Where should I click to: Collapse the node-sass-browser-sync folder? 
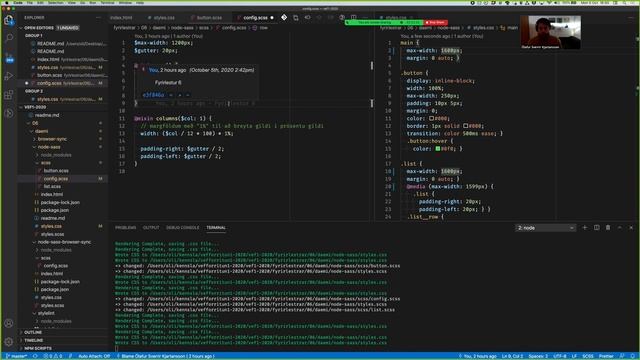coord(64,242)
